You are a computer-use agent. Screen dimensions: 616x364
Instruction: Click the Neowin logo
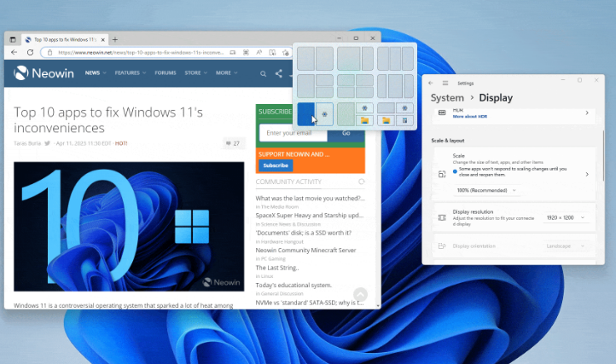tap(44, 73)
